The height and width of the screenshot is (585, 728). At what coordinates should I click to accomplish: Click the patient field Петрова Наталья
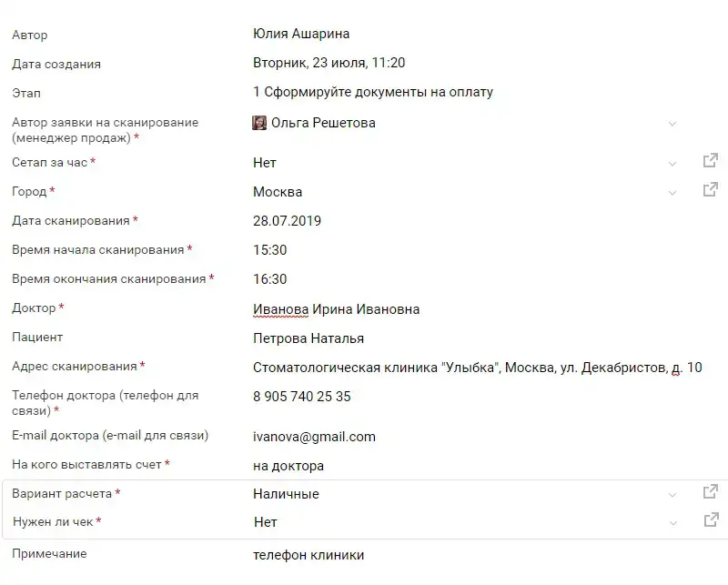[x=308, y=338]
